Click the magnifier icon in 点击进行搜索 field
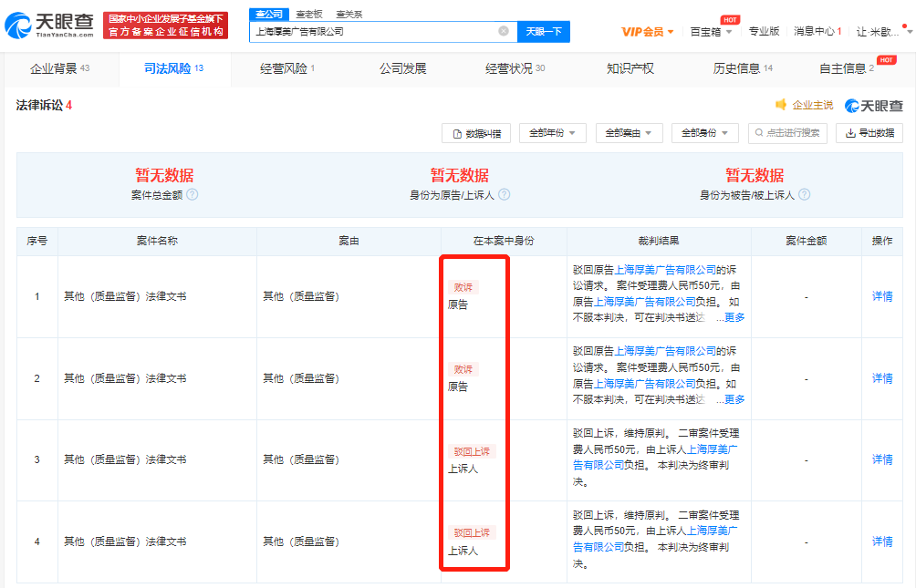Image resolution: width=916 pixels, height=588 pixels. pyautogui.click(x=759, y=133)
